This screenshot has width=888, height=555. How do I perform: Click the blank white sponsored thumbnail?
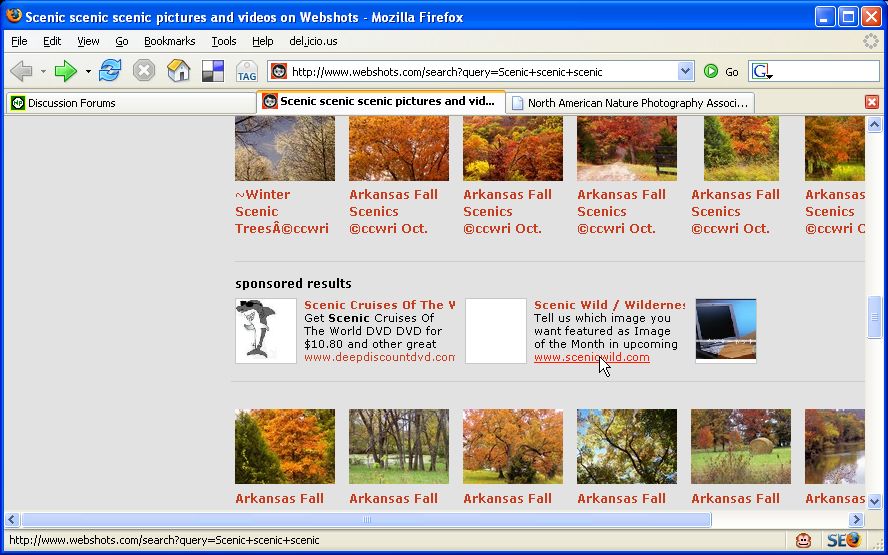click(496, 331)
